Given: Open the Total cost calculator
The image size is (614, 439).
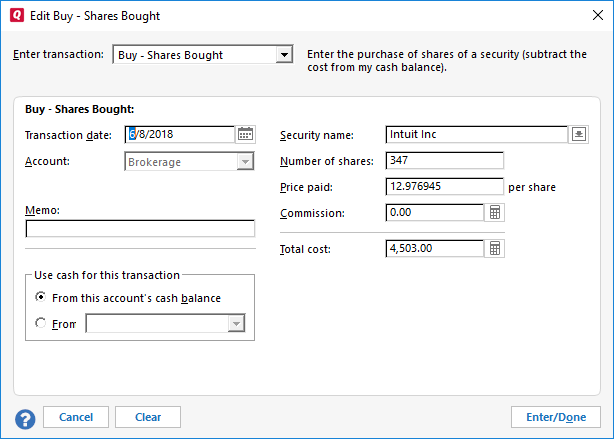Looking at the screenshot, I should [x=494, y=249].
